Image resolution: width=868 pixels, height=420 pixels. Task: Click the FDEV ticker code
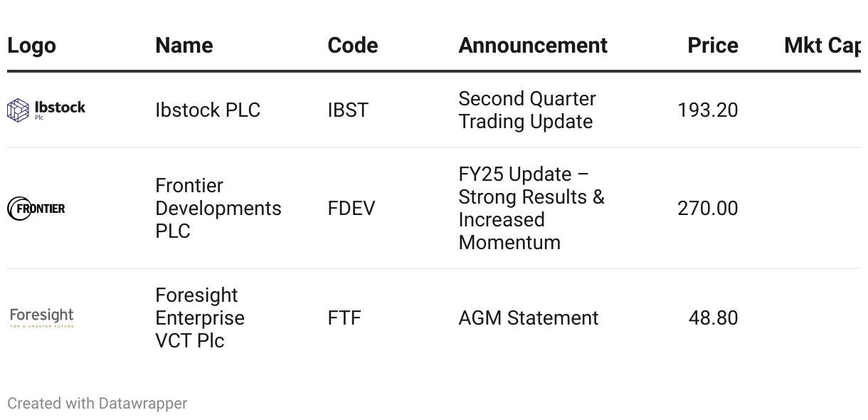[351, 209]
